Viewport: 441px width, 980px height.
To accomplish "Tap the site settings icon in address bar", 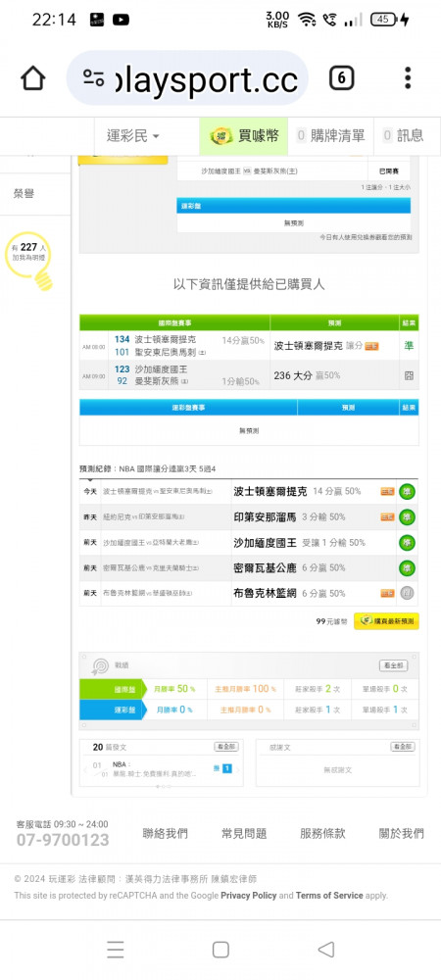I will pos(94,78).
